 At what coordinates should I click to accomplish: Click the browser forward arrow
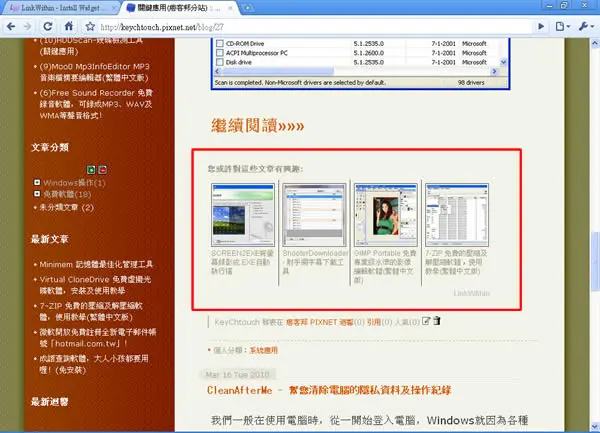28,26
